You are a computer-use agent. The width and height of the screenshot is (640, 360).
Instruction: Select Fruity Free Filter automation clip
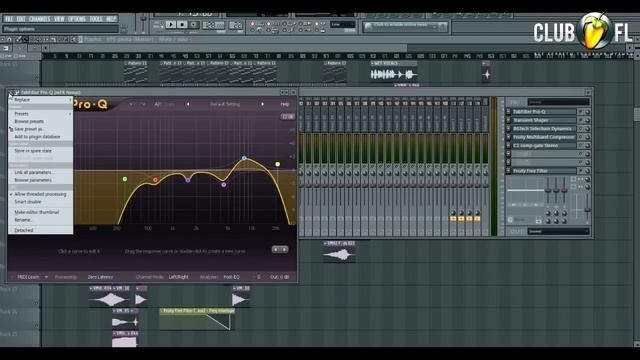pyautogui.click(x=197, y=320)
